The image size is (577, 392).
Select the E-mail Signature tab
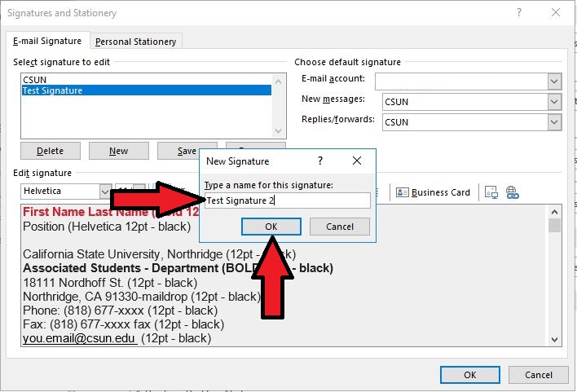(x=47, y=42)
